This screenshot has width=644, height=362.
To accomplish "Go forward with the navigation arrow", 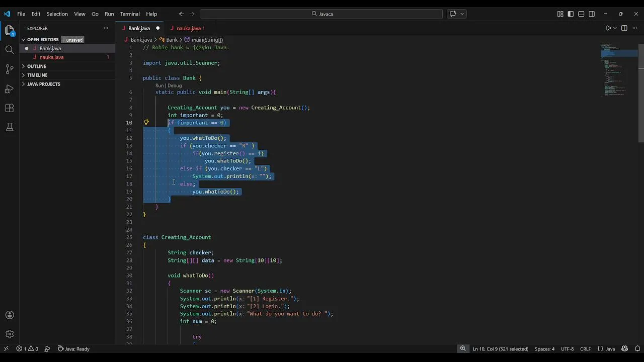I will click(x=192, y=14).
